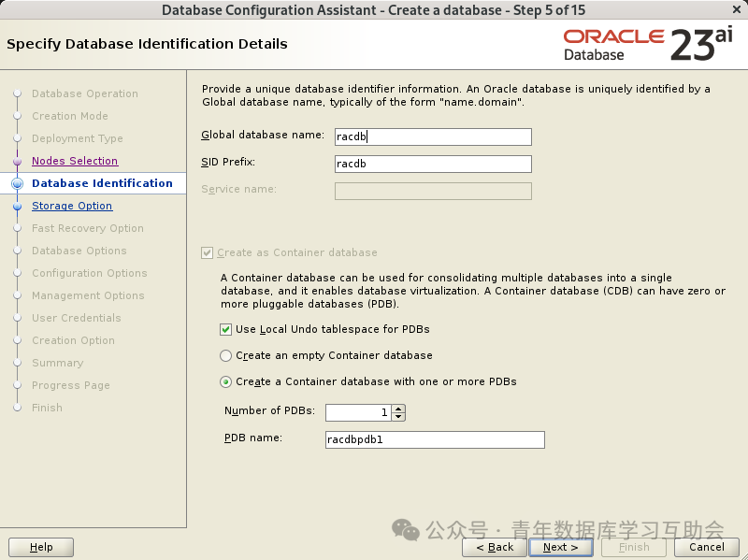Click the Progress Page step
748x560 pixels.
71,385
